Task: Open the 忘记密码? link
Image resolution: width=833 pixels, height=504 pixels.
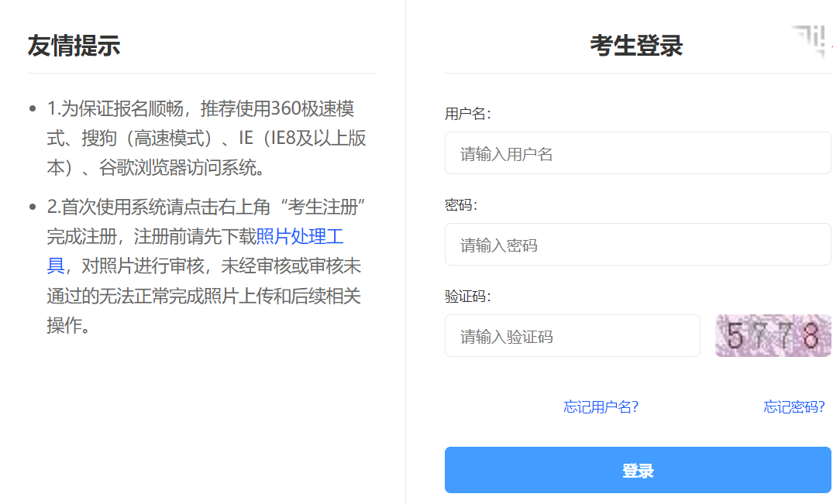Action: [793, 407]
